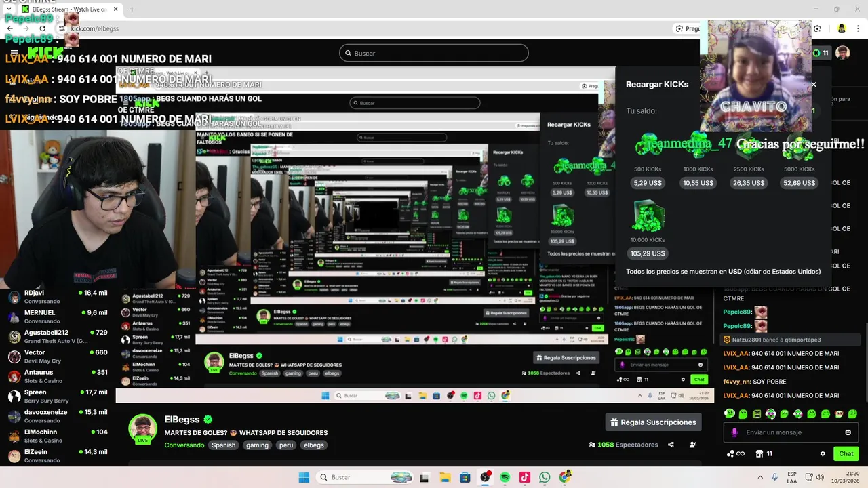
Task: Open the 21:20 clock and date
Action: coord(847,477)
